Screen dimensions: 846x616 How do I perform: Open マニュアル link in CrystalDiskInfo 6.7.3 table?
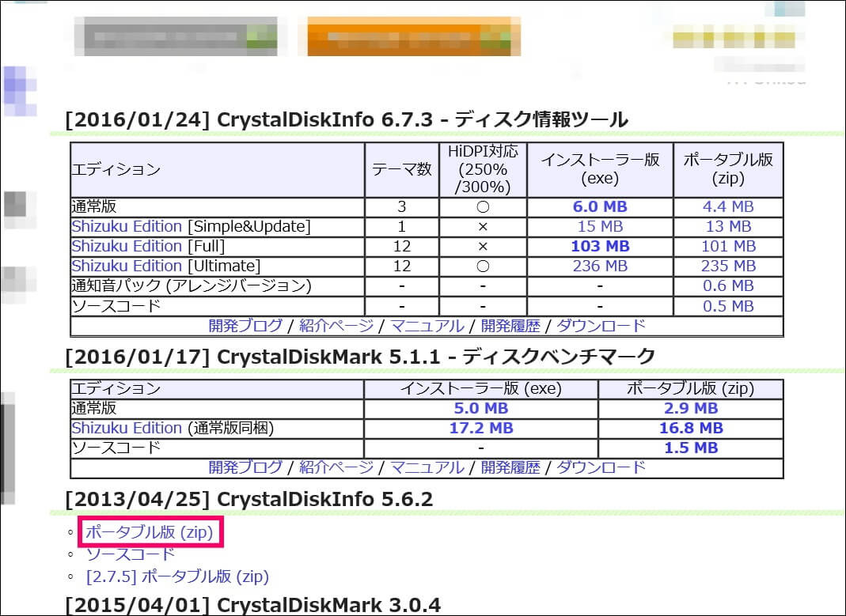click(427, 326)
